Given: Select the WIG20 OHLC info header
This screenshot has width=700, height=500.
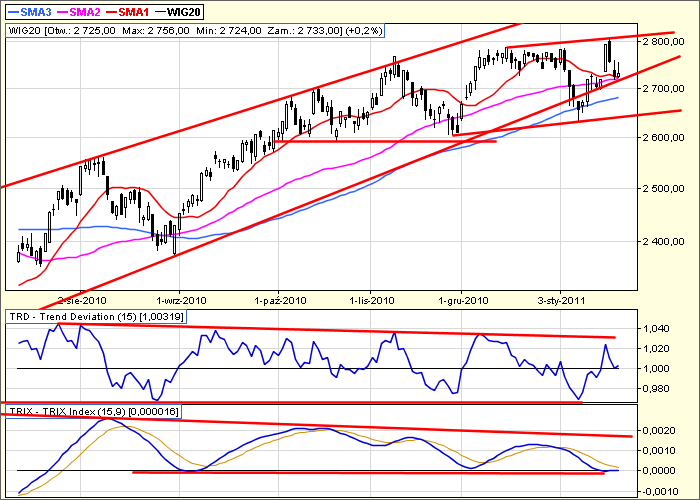Looking at the screenshot, I should click(195, 31).
